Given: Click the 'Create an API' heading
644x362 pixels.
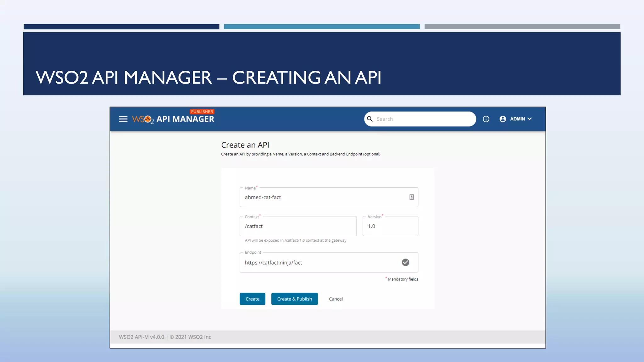Looking at the screenshot, I should tap(245, 145).
